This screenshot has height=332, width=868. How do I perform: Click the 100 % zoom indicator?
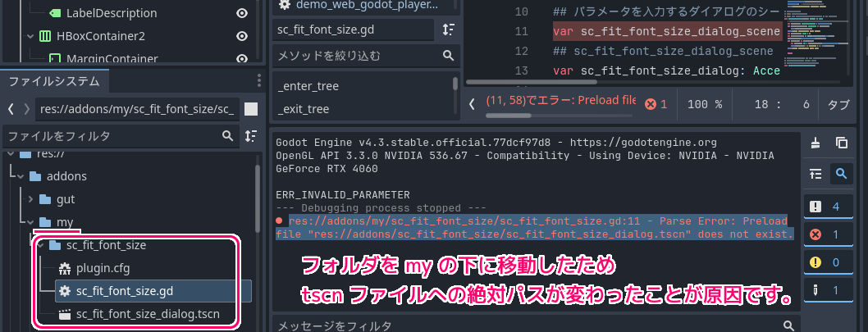(x=704, y=104)
